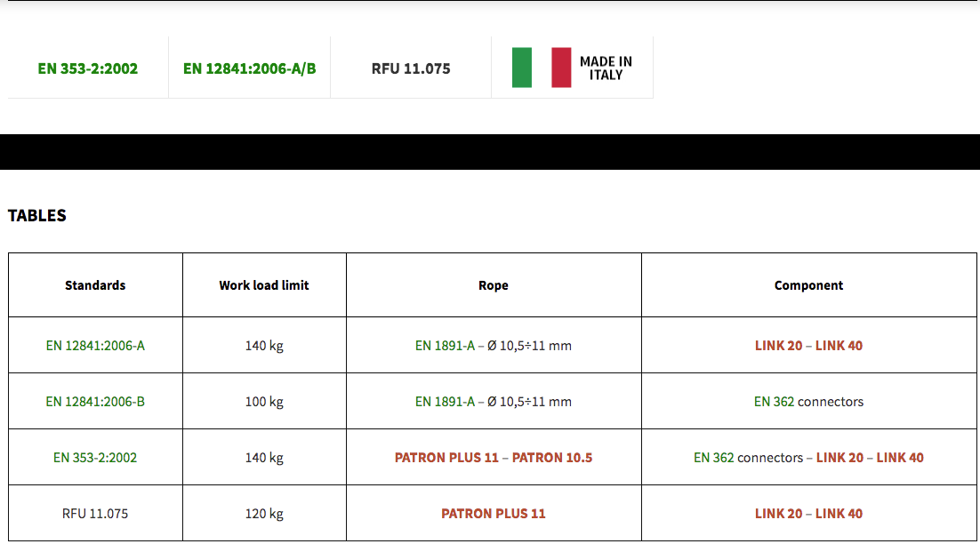Viewport: 980px width, 544px height.
Task: Open EN 12841:2006-B link in Standards column
Action: (x=95, y=402)
